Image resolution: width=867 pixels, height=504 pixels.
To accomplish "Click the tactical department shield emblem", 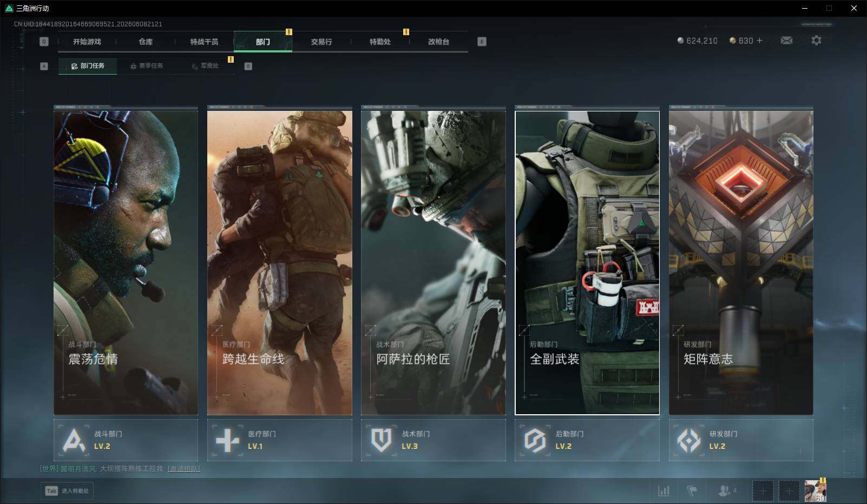I will (382, 440).
